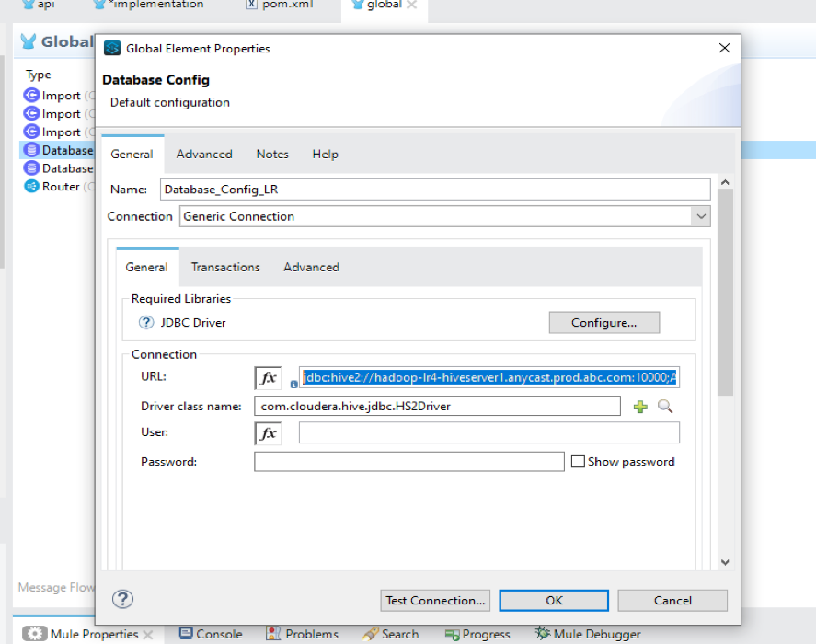Click the green plus to add a JDBC driver
816x644 pixels.
pyautogui.click(x=639, y=406)
